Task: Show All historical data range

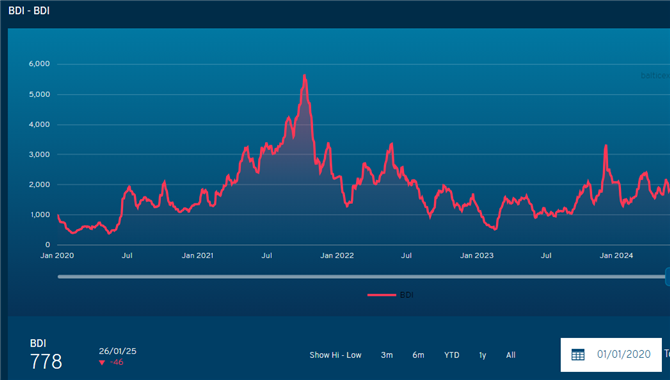Action: (x=511, y=355)
